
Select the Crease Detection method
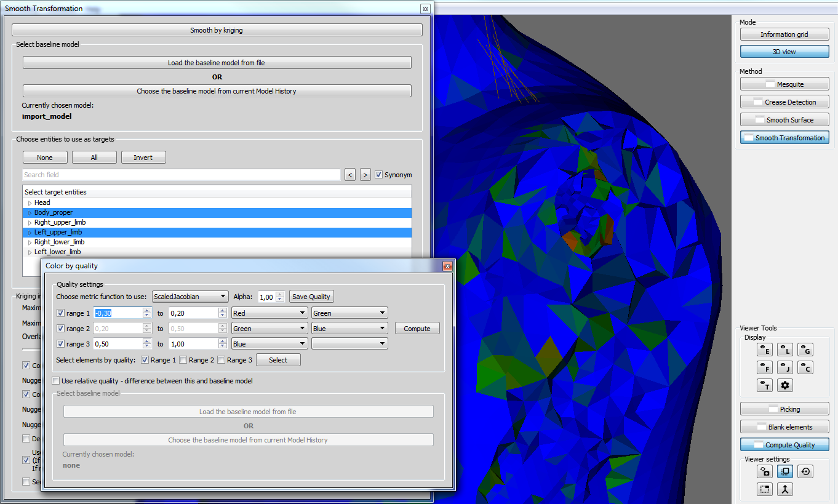[x=784, y=102]
